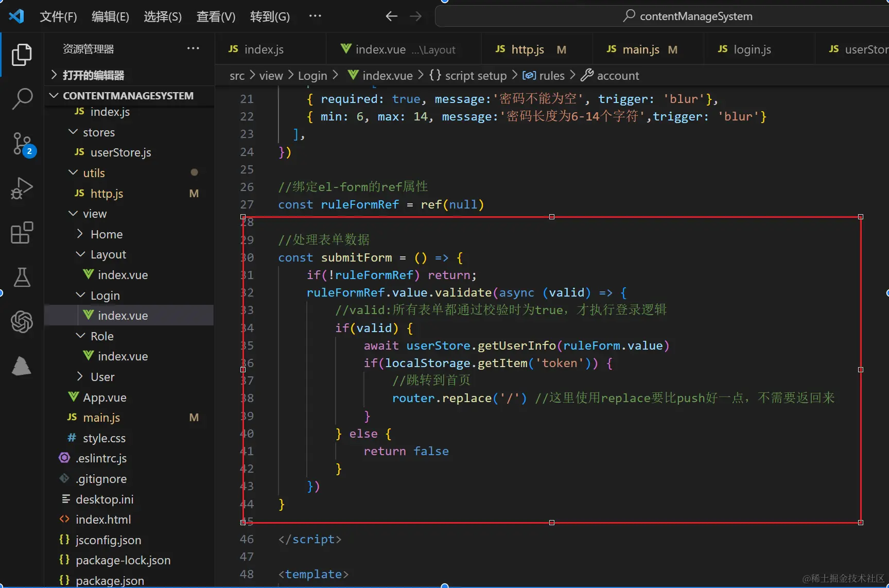889x588 pixels.
Task: Go back with the left arrow
Action: point(391,16)
